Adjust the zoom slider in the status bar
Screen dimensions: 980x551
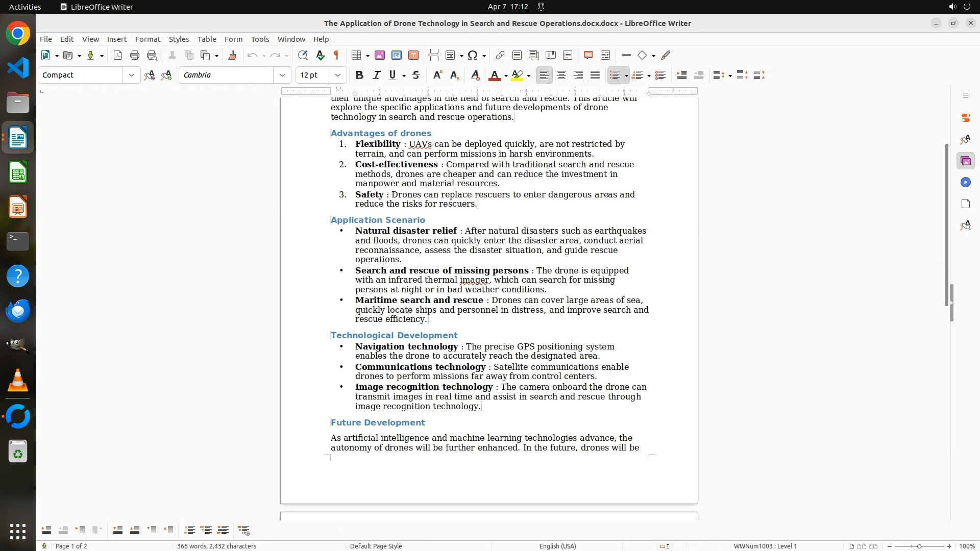[919, 546]
